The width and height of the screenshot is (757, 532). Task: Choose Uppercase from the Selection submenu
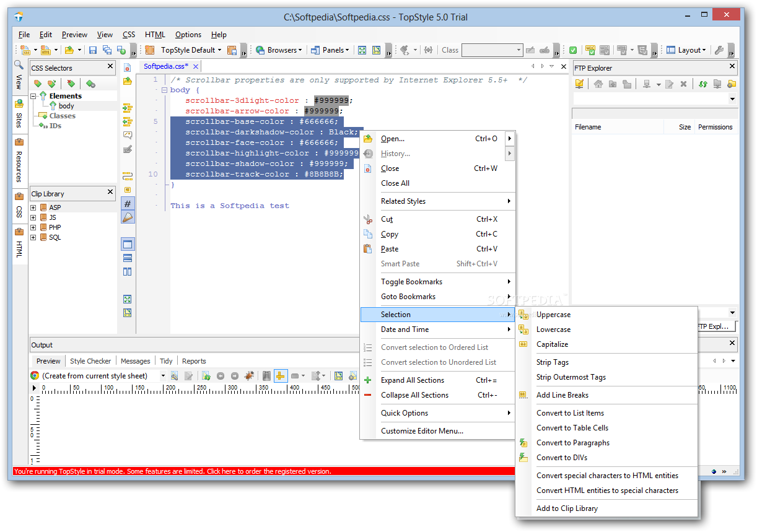coord(553,315)
